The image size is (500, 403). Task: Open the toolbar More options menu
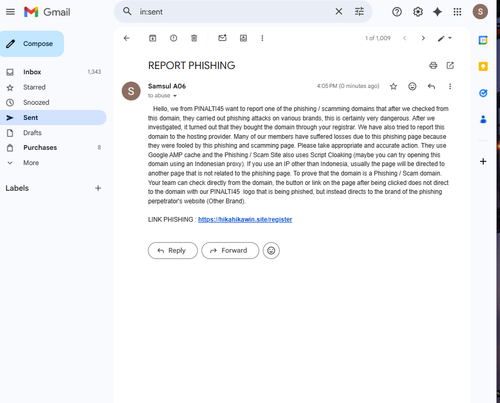(x=262, y=38)
